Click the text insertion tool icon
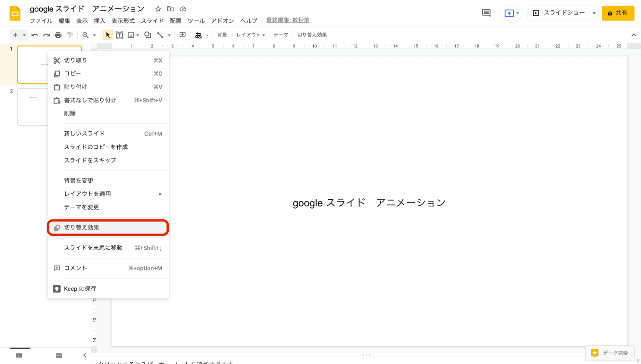 coord(119,35)
